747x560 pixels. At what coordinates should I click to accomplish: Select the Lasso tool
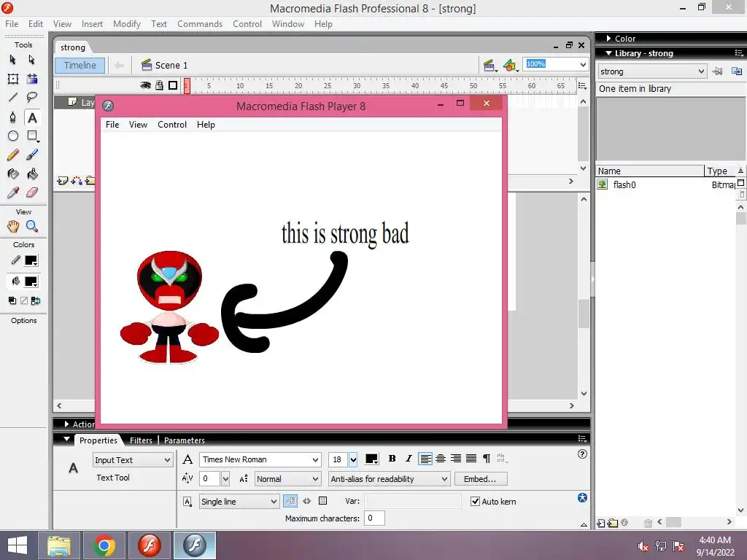tap(32, 98)
